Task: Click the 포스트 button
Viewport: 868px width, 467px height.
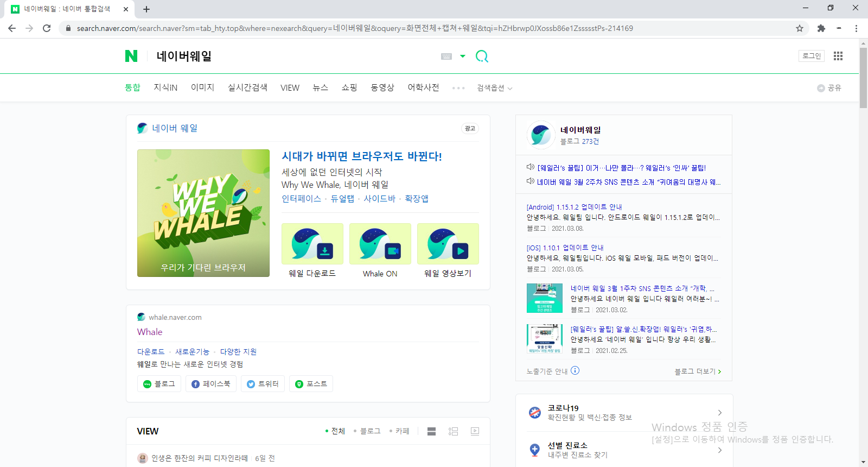Action: [x=311, y=384]
